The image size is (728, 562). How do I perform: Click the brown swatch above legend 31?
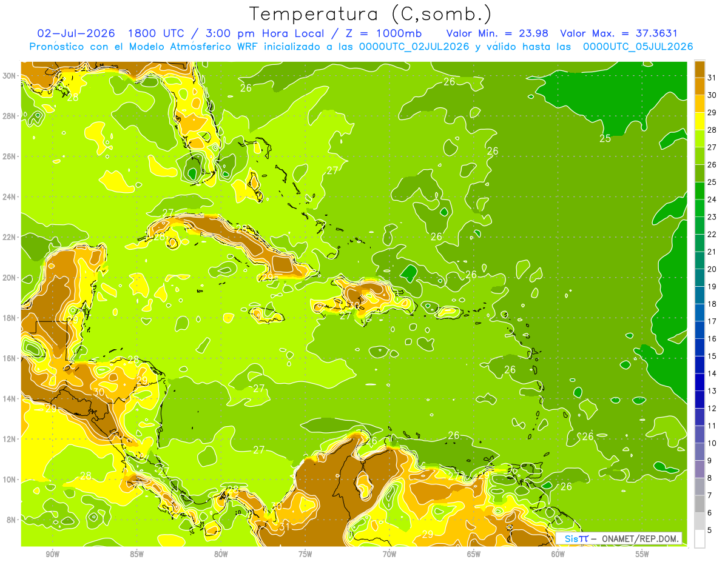tap(699, 70)
